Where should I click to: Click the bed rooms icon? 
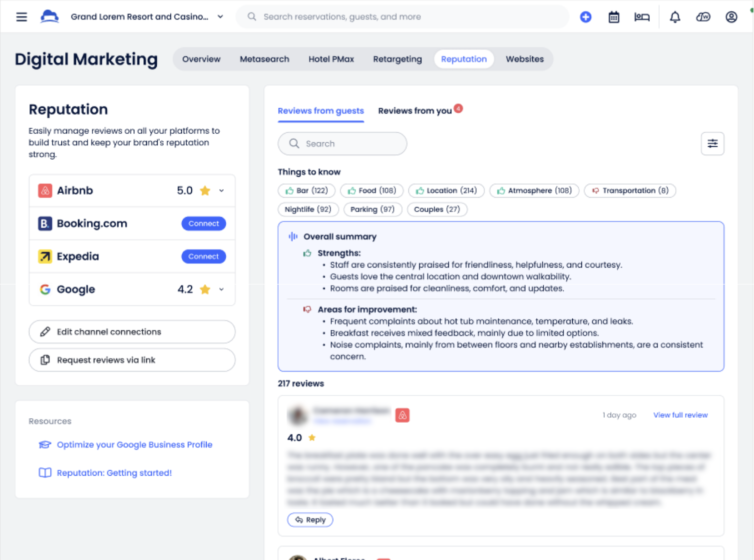pos(642,17)
